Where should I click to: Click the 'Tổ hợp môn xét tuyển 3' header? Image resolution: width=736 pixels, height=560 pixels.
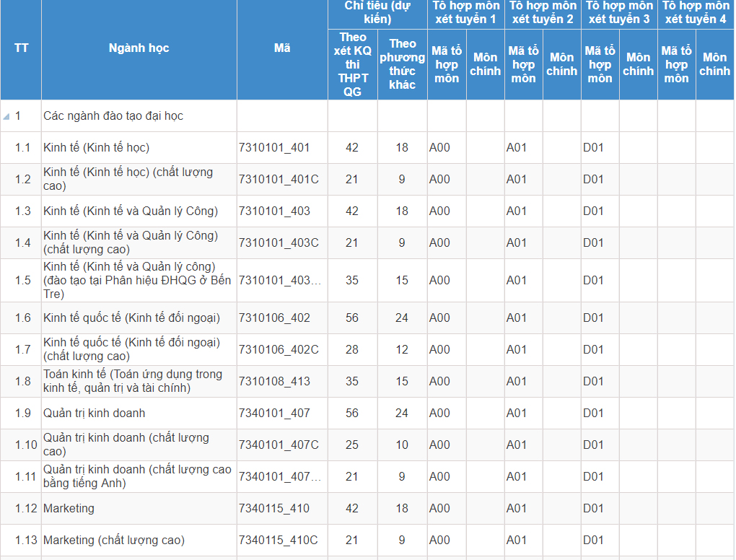pos(619,13)
